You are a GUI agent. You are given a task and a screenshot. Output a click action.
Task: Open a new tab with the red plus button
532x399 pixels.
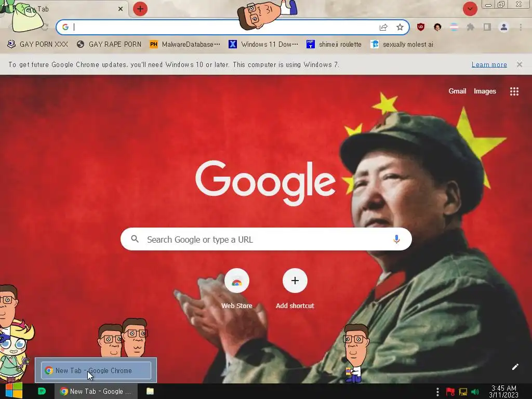click(140, 9)
